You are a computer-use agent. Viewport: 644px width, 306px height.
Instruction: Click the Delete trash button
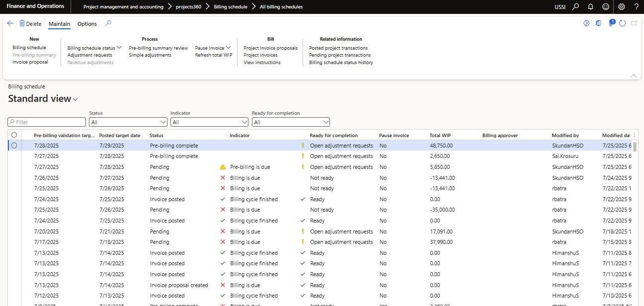point(30,23)
